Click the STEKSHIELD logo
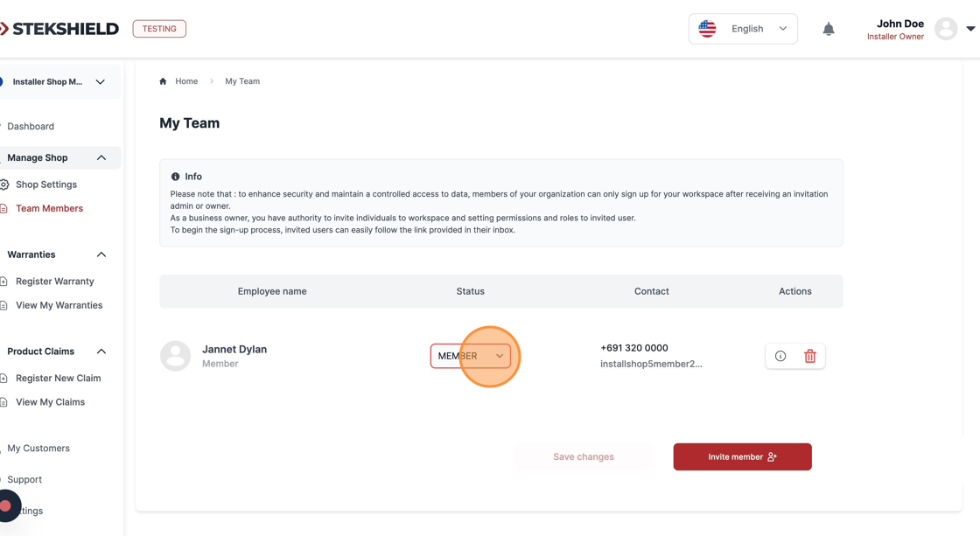The height and width of the screenshot is (536, 980). [61, 29]
